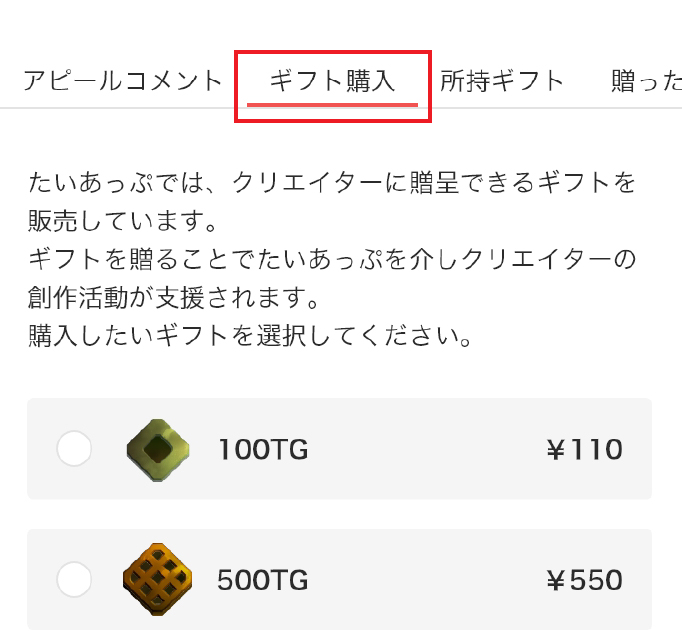Click the red underline under ギフト購入
Screen dimensions: 682x640
(x=332, y=105)
